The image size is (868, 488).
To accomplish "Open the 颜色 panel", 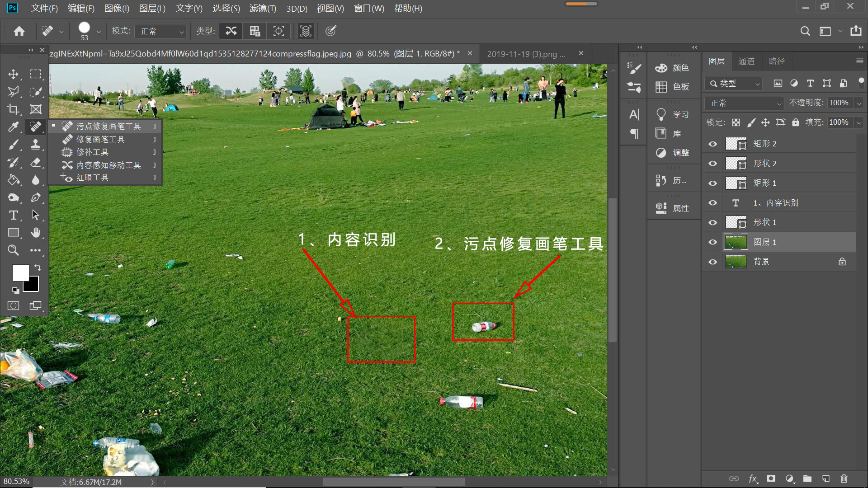I will tap(672, 68).
